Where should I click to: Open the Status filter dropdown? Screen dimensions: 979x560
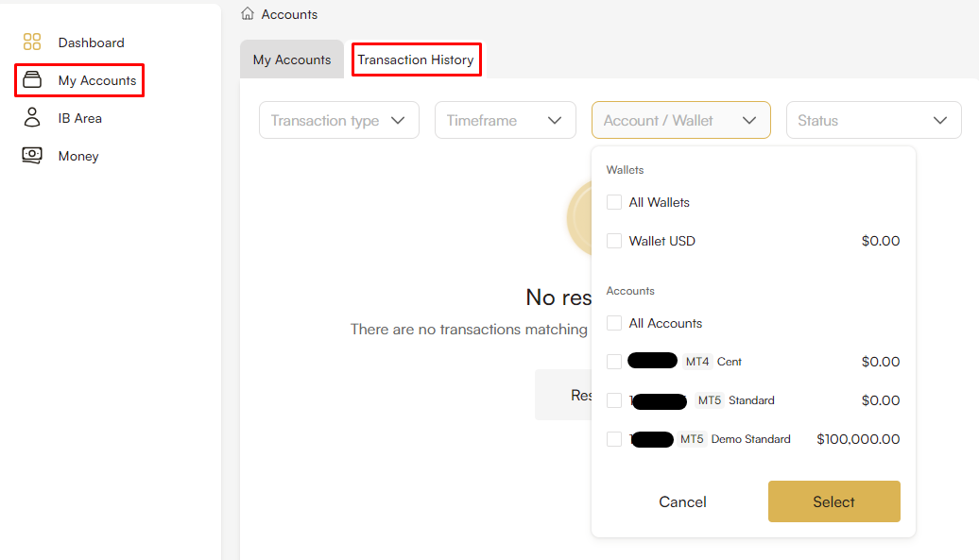click(872, 121)
